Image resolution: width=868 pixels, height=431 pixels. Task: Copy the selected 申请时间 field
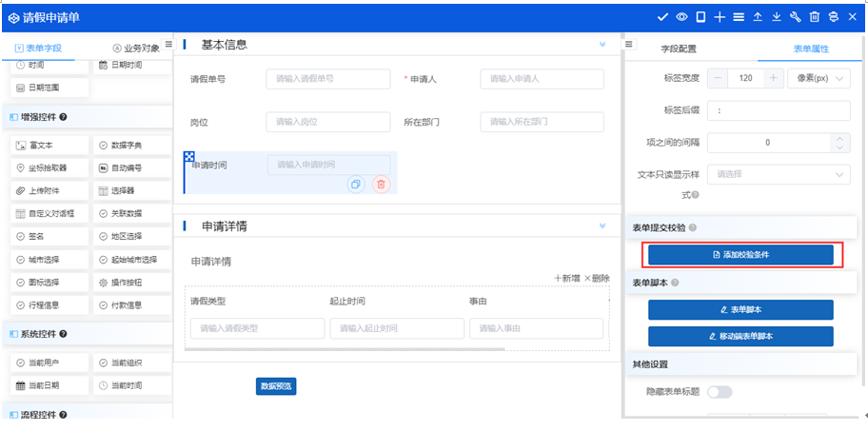point(355,185)
